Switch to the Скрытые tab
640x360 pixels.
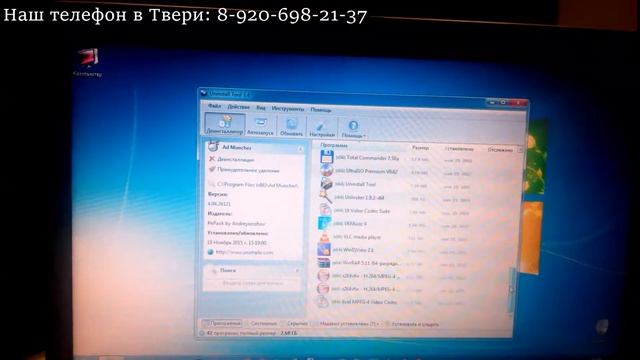pyautogui.click(x=295, y=323)
